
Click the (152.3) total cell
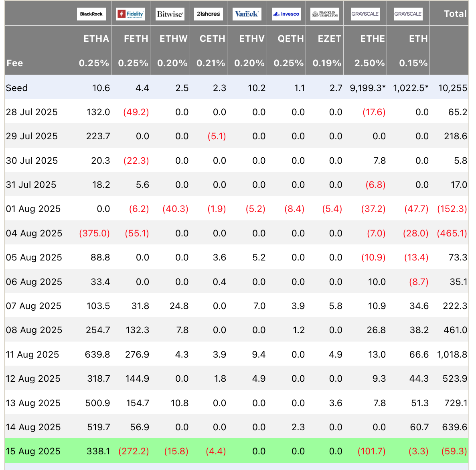[452, 209]
